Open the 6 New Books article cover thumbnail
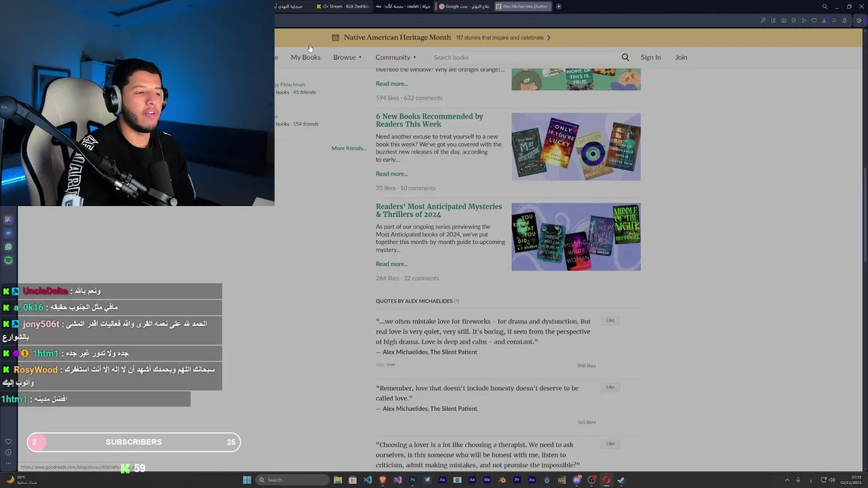This screenshot has width=868, height=488. (x=576, y=146)
